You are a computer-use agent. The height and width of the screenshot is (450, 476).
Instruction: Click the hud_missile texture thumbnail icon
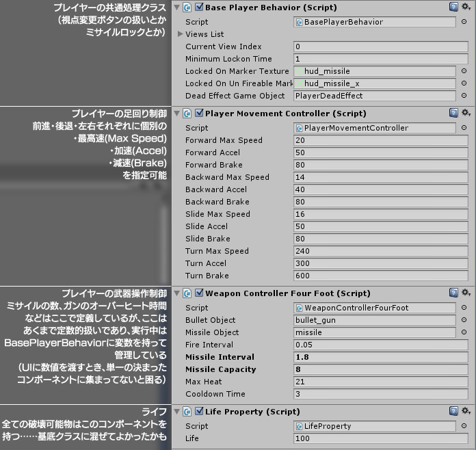point(300,71)
